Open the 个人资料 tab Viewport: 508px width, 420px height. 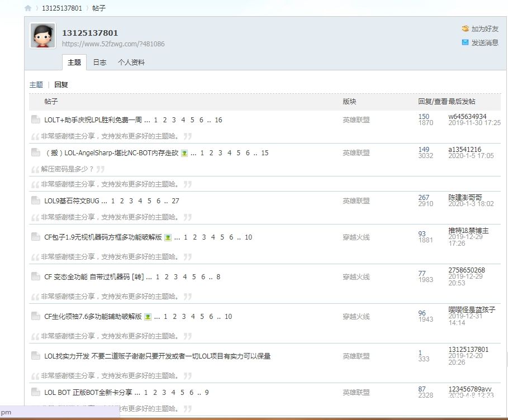pyautogui.click(x=131, y=63)
